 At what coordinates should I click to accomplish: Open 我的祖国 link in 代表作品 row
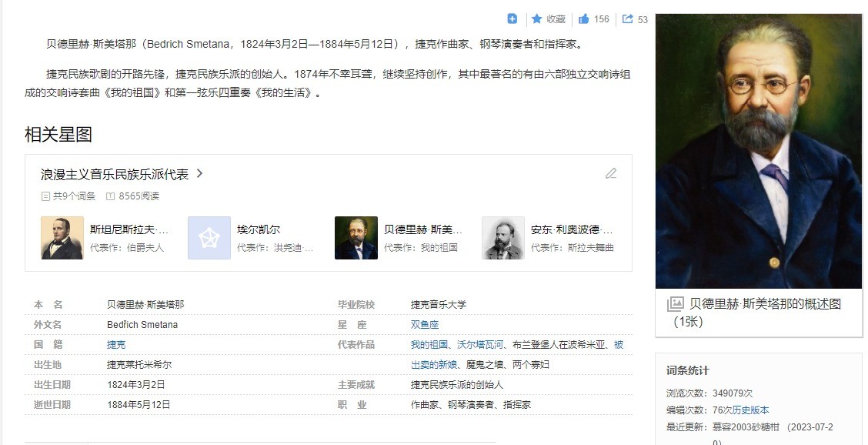pyautogui.click(x=429, y=345)
